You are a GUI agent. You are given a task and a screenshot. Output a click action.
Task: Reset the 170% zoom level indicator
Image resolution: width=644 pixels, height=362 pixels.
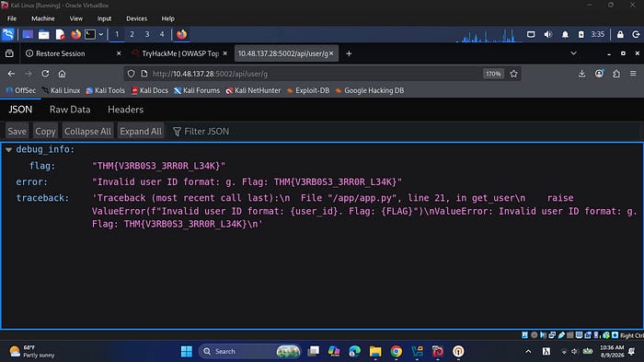click(x=493, y=74)
